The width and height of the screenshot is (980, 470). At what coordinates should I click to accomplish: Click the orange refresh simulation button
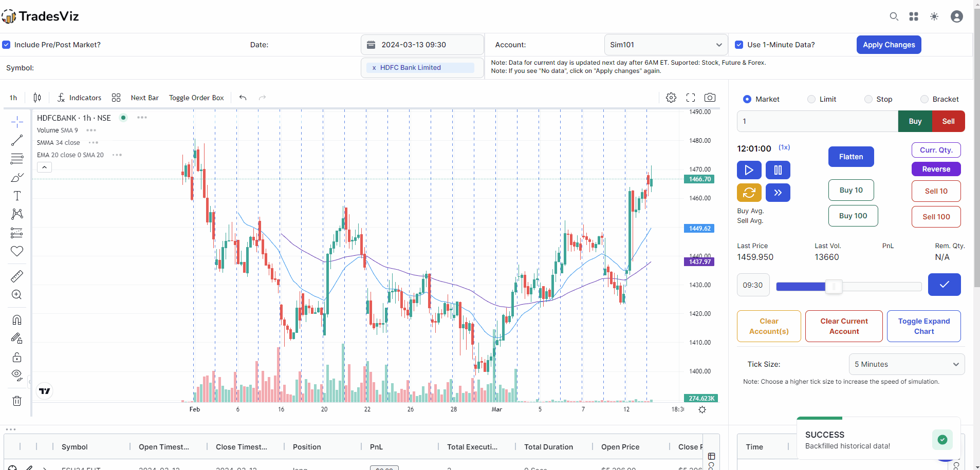[749, 193]
